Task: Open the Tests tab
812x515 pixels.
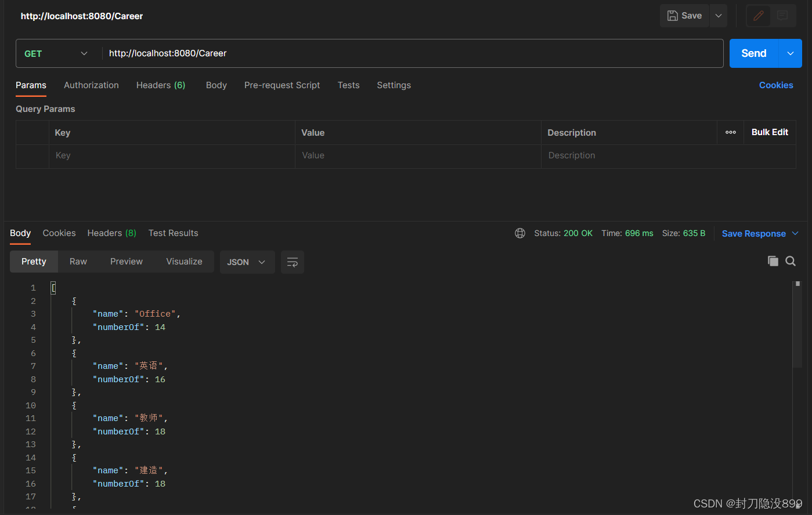Action: 349,85
